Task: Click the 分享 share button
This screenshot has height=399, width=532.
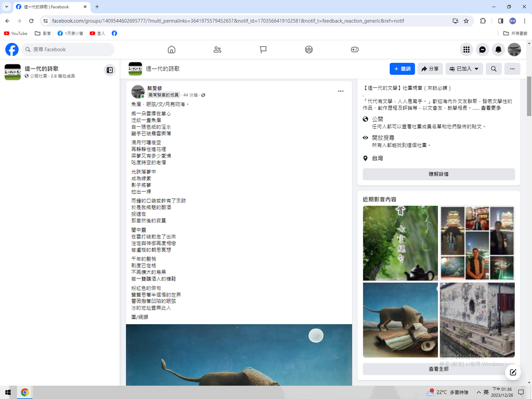Action: [430, 69]
